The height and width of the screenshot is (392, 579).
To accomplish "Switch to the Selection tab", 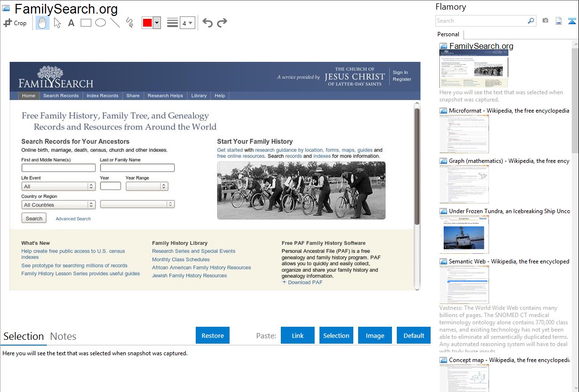I will [x=24, y=336].
